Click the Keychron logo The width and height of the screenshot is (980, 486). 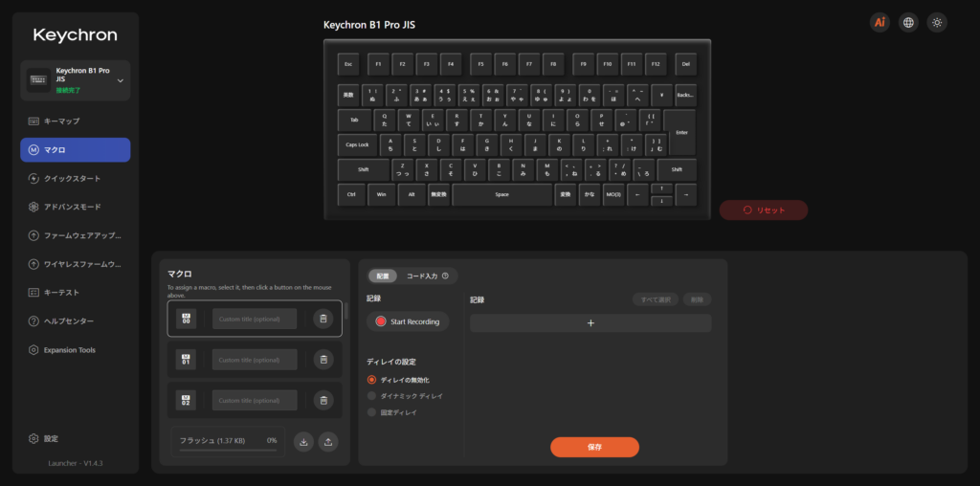click(75, 35)
